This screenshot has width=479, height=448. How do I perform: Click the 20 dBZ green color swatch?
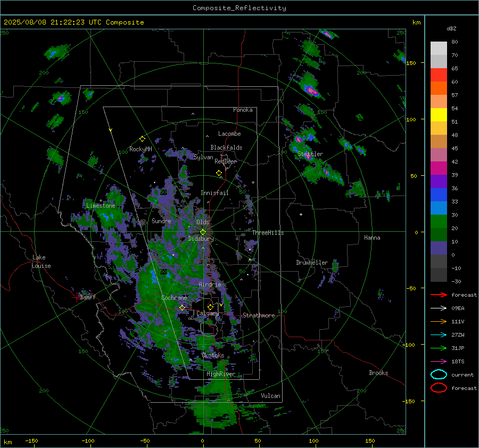pyautogui.click(x=439, y=222)
